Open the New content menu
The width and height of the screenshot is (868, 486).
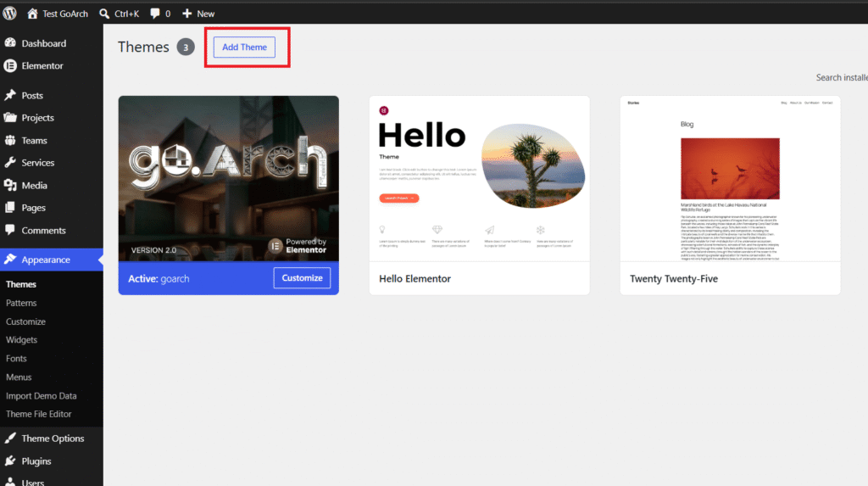[x=198, y=14]
